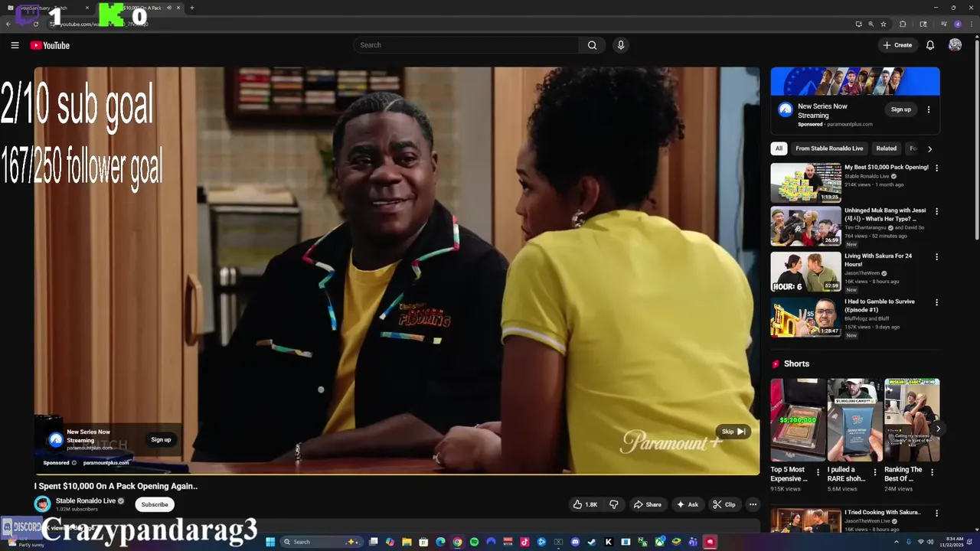
Task: Open taskbar volume control icon
Action: pos(931,542)
